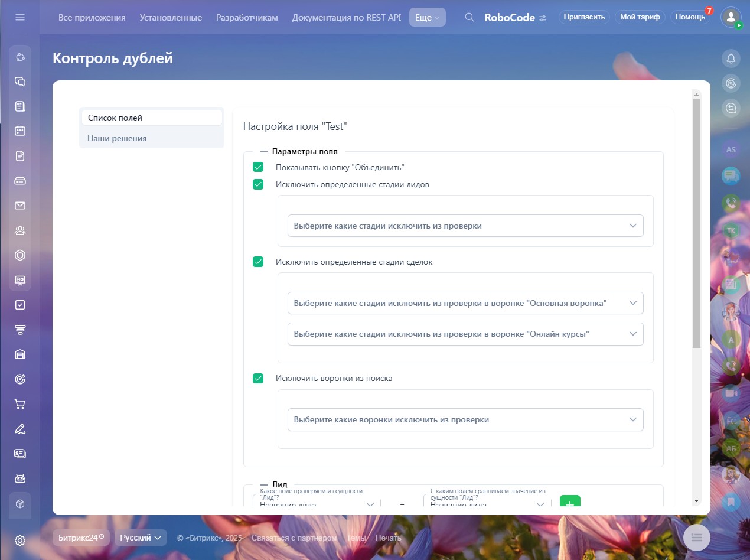Open the tasks checkmark icon in sidebar
This screenshot has height=560, width=750.
click(x=20, y=305)
